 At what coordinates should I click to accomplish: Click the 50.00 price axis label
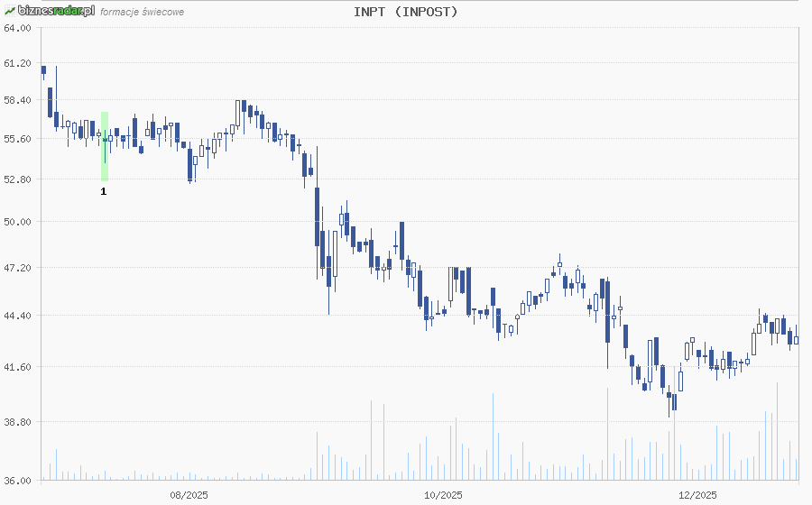17,222
